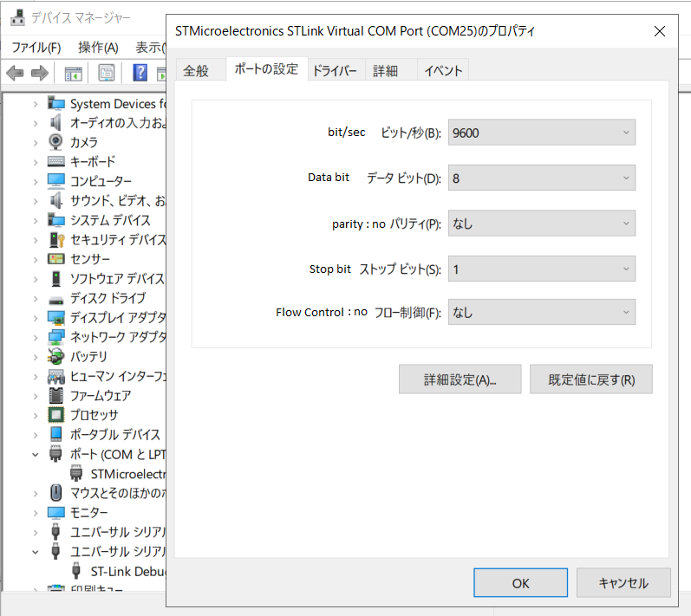Click the properties toolbar icon in Device Manager

click(106, 73)
